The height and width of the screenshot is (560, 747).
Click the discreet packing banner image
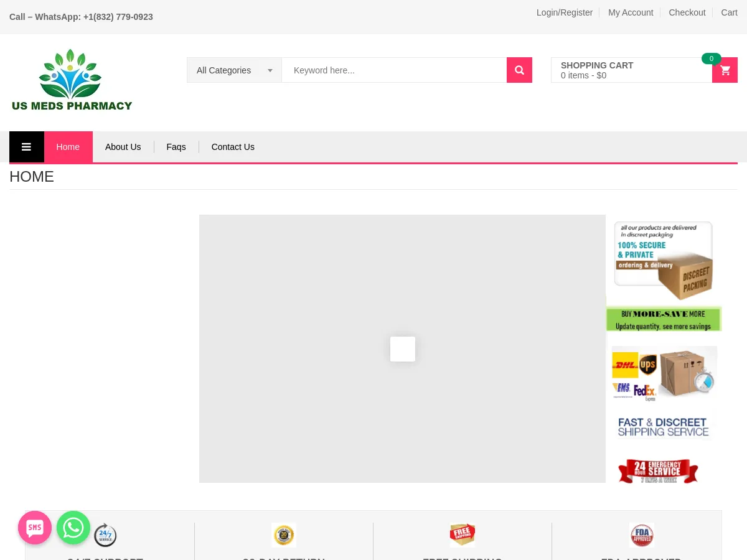[664, 260]
